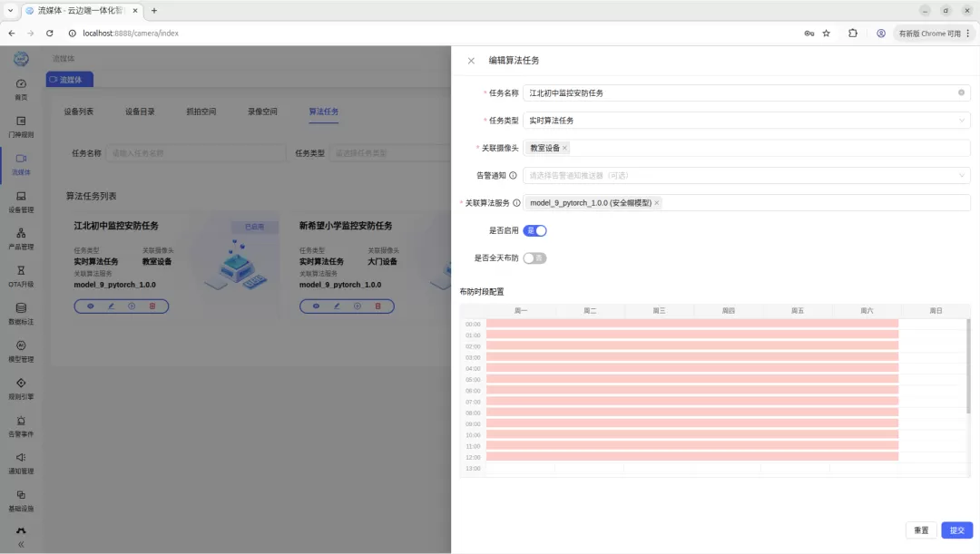Open the 模型管理 sidebar icon
This screenshot has height=554, width=980.
(21, 351)
